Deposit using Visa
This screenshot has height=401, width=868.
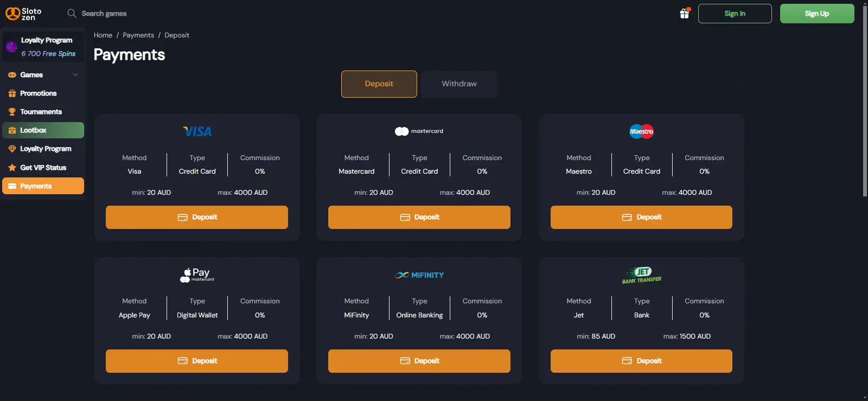click(197, 217)
